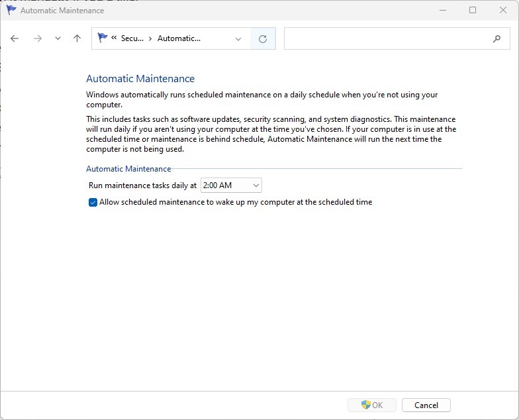519x420 pixels.
Task: Expand the arrow after Secu... breadcrumb
Action: coord(150,38)
